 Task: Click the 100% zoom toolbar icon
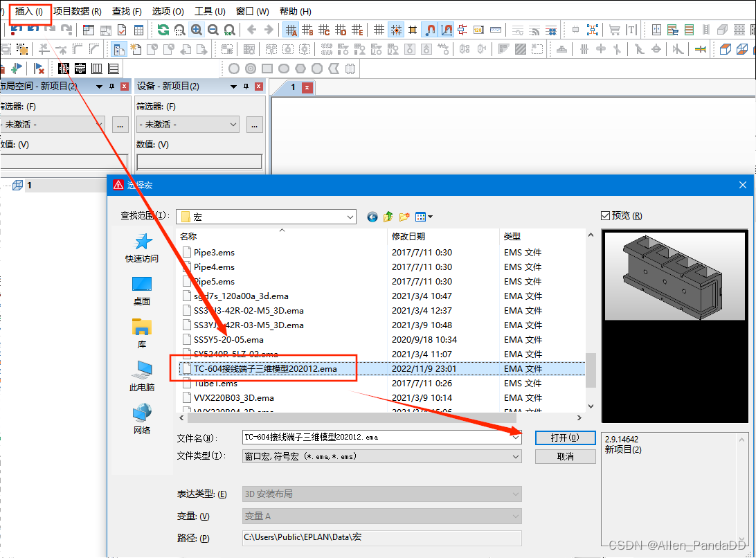[x=230, y=30]
